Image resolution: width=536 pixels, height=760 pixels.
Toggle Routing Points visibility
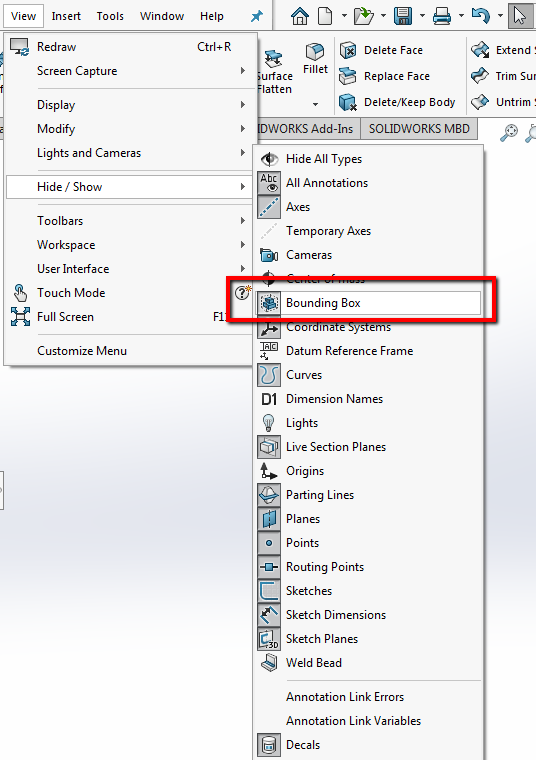[369, 567]
